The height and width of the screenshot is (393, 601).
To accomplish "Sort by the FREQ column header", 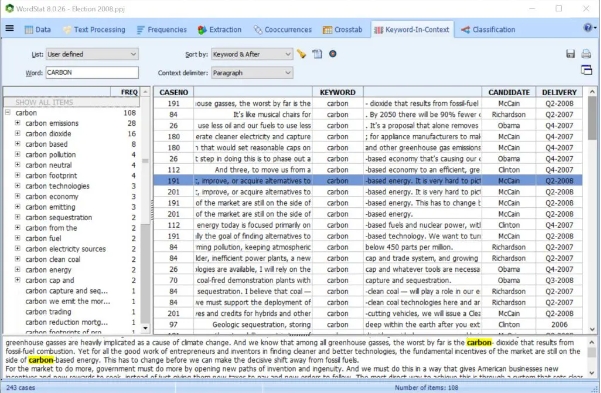I will point(125,92).
